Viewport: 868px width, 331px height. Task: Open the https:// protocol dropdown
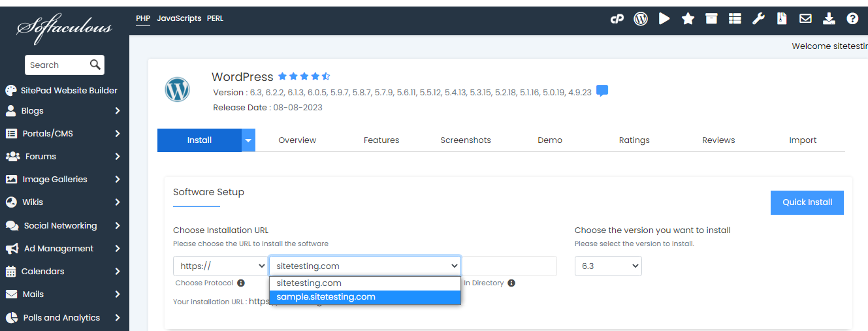pyautogui.click(x=221, y=266)
